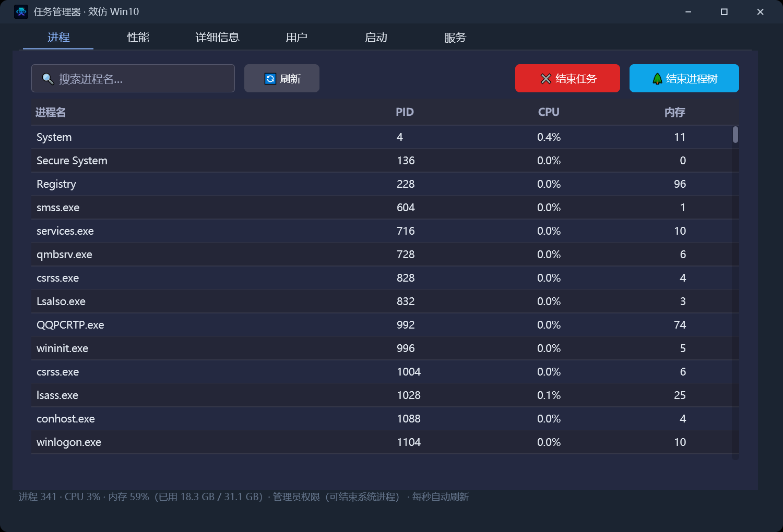This screenshot has width=783, height=532.
Task: Sort by the CPU column header
Action: click(549, 112)
